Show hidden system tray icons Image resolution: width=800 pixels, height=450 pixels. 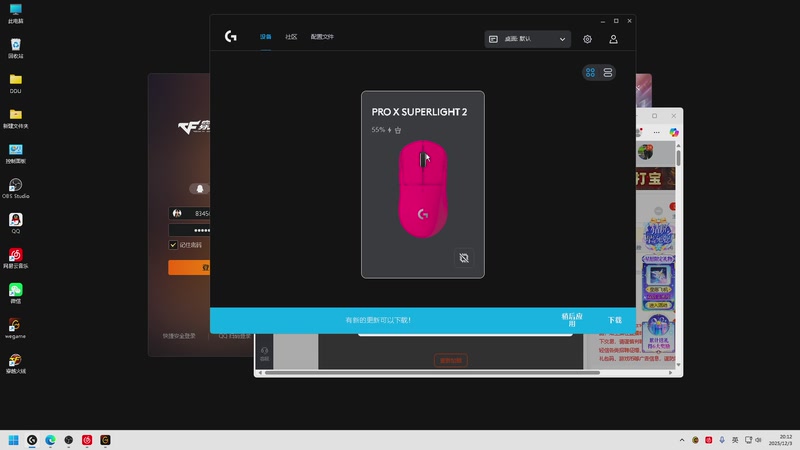coord(682,440)
